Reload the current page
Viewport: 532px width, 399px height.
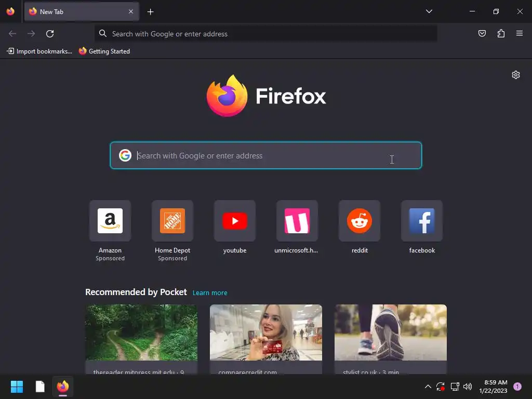[50, 34]
